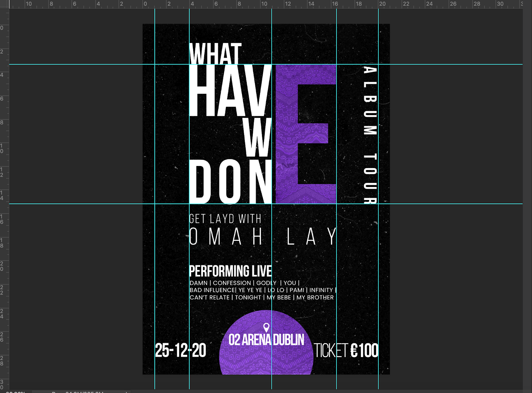532x393 pixels.
Task: Click the word "LAY" in the artist name
Action: 312,237
